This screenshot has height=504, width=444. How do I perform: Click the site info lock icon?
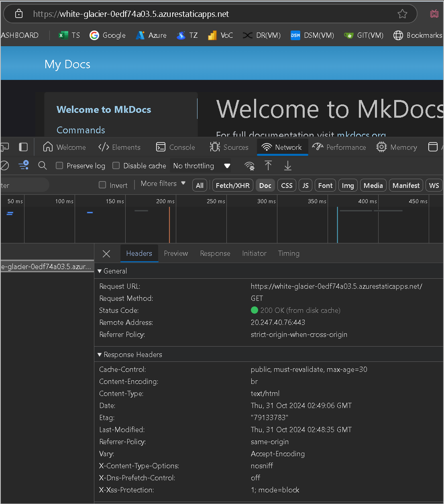[18, 14]
